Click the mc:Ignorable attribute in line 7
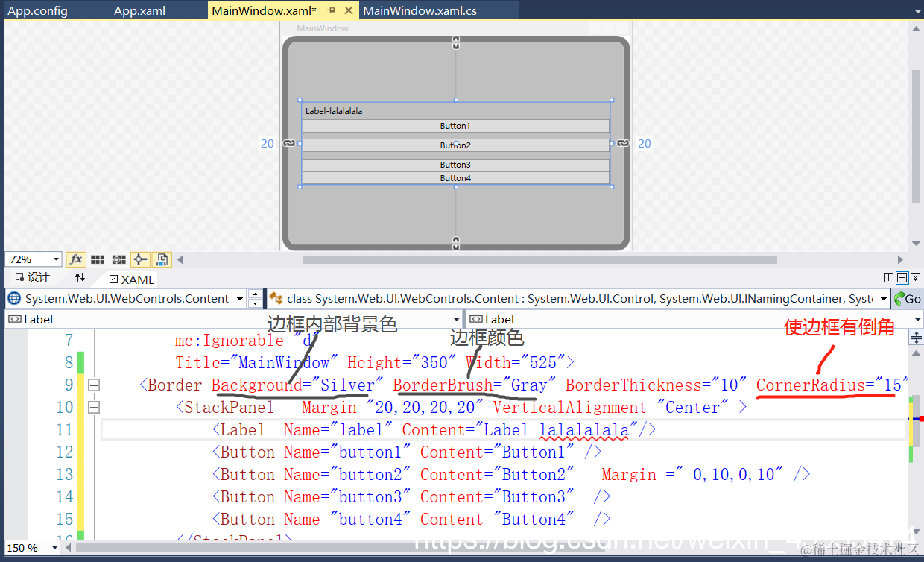Screen dimensions: 924x562 point(230,341)
